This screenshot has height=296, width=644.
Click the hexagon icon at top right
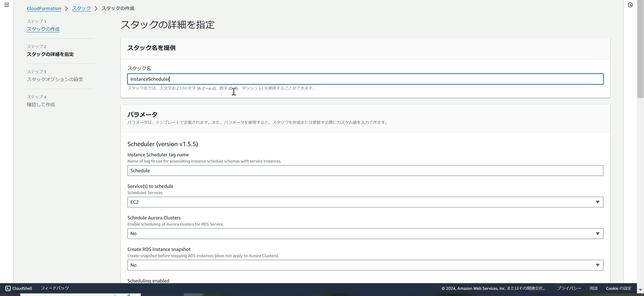[630, 5]
